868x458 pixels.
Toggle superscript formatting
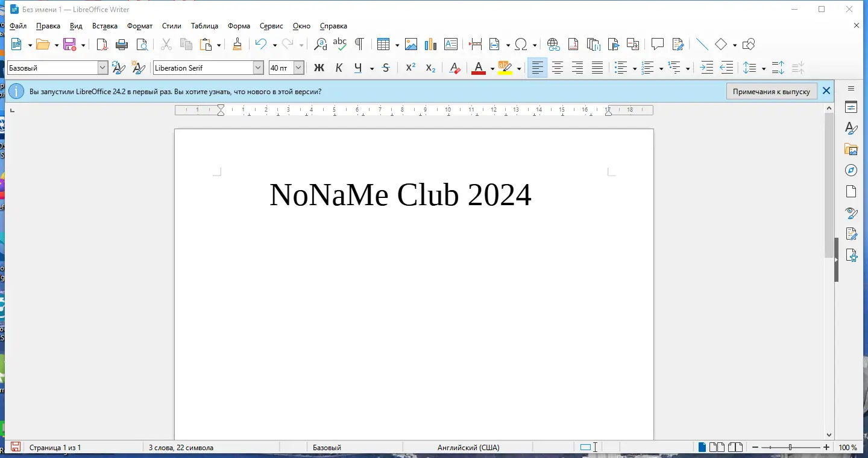pos(410,68)
